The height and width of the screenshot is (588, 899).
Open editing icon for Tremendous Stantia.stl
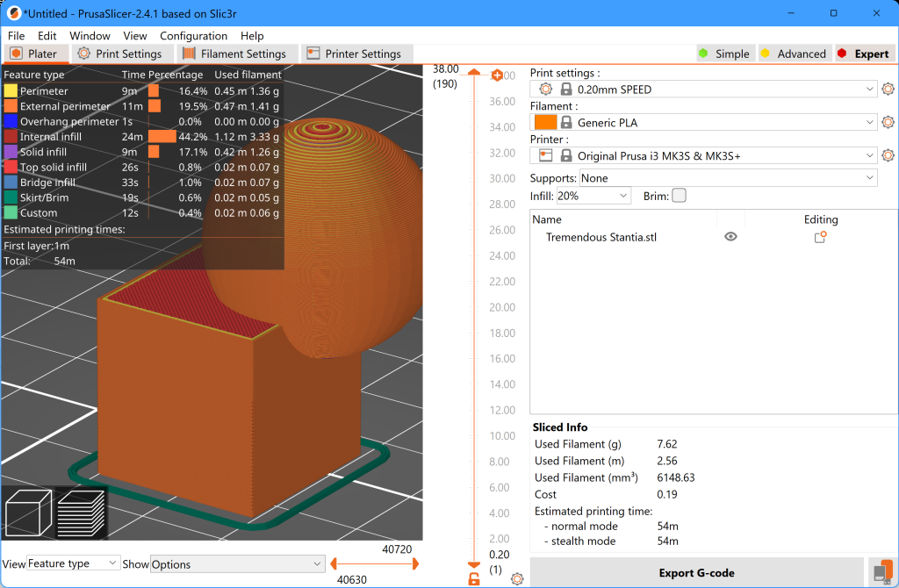(820, 237)
